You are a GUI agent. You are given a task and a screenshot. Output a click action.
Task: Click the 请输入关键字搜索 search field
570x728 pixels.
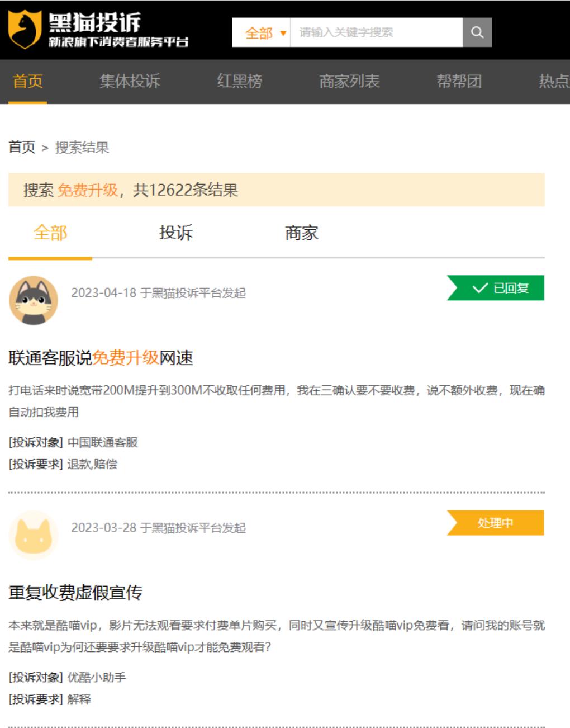coord(376,32)
